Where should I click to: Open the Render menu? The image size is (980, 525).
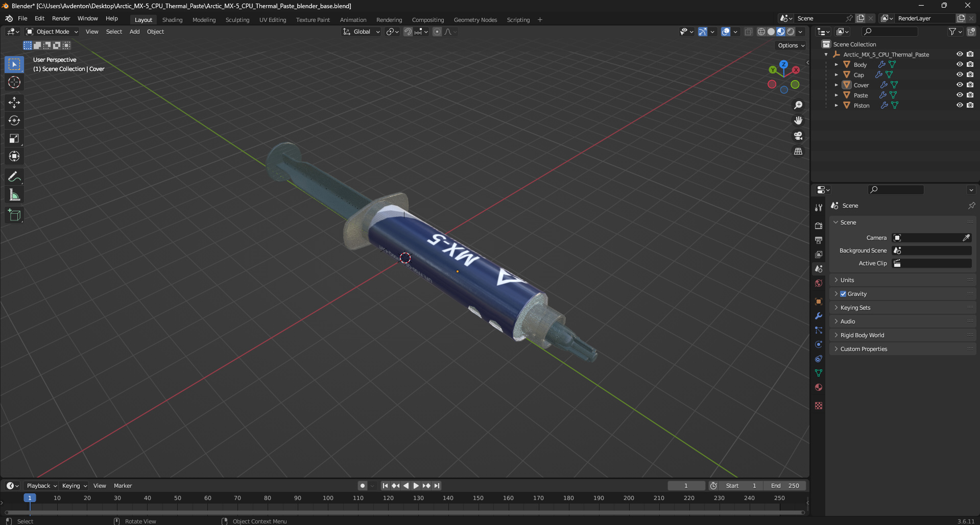61,18
